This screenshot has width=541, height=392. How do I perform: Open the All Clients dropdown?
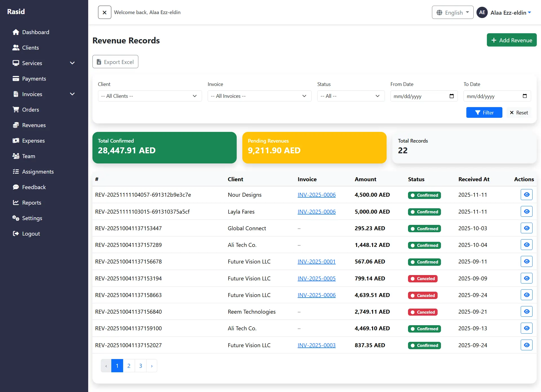pos(150,96)
